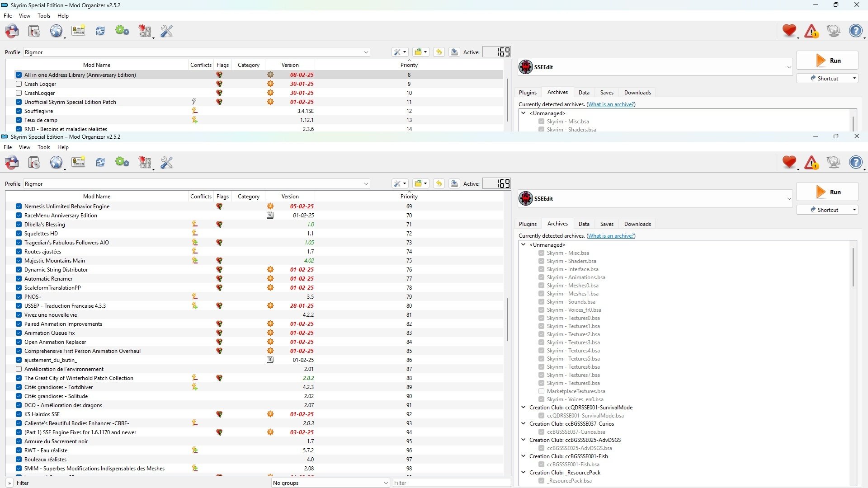868x488 pixels.
Task: Open the Profile Rigmor dropdown in lower window
Action: [x=196, y=184]
